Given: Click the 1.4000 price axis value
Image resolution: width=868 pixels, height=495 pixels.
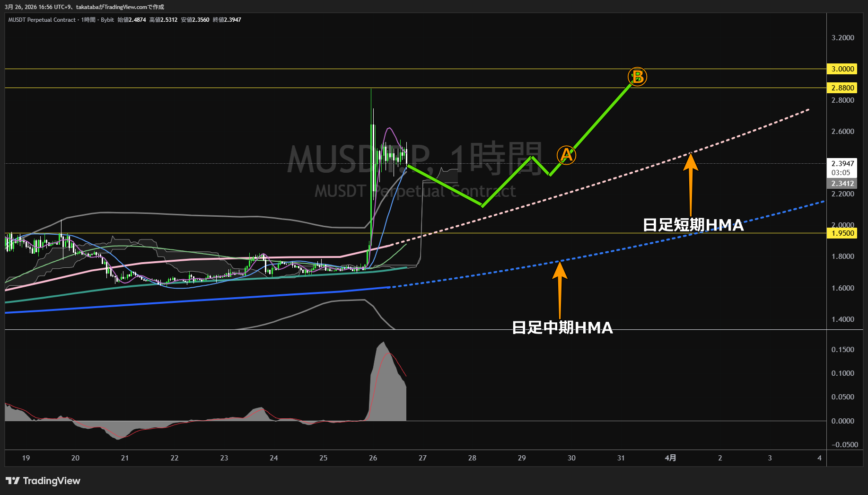Looking at the screenshot, I should click(x=842, y=319).
